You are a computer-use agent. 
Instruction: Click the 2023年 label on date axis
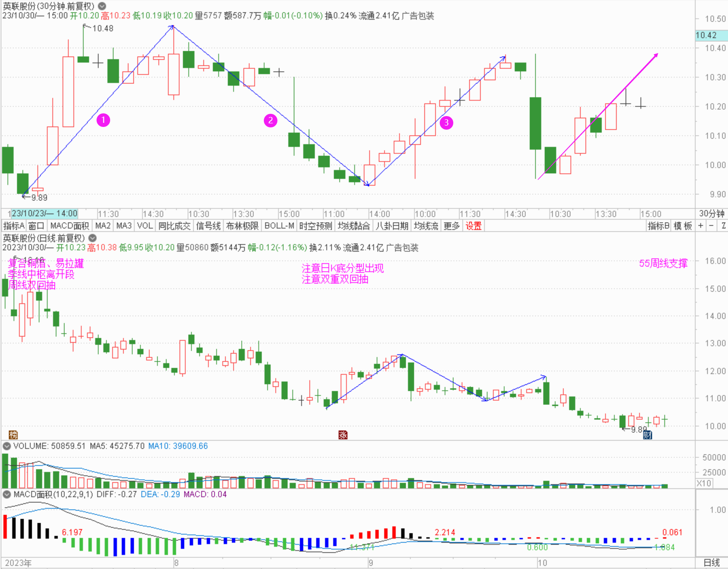point(19,563)
